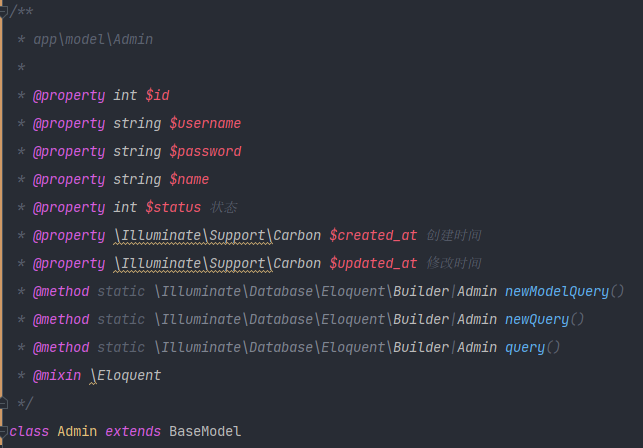Click the fold end marker beside */
Screen dimensions: 643x448
tap(4, 404)
